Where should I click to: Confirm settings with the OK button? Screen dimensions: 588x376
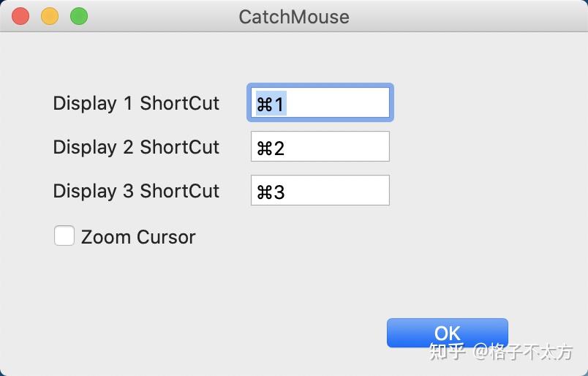pyautogui.click(x=448, y=333)
